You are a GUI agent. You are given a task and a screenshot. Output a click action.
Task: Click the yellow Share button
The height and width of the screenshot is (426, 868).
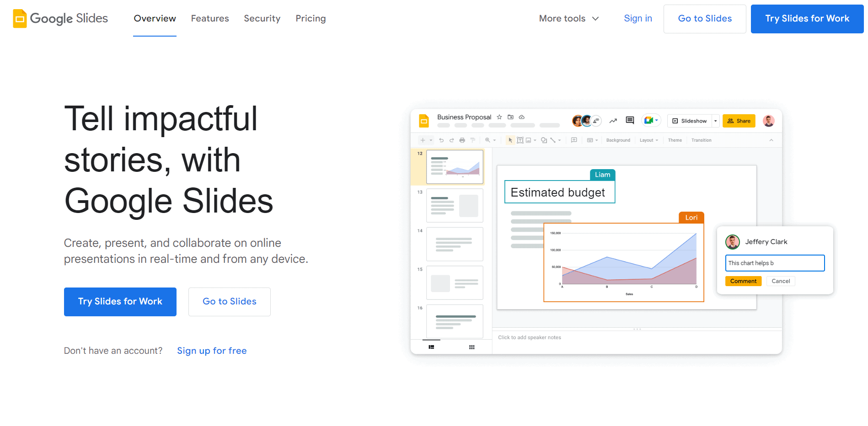(739, 121)
